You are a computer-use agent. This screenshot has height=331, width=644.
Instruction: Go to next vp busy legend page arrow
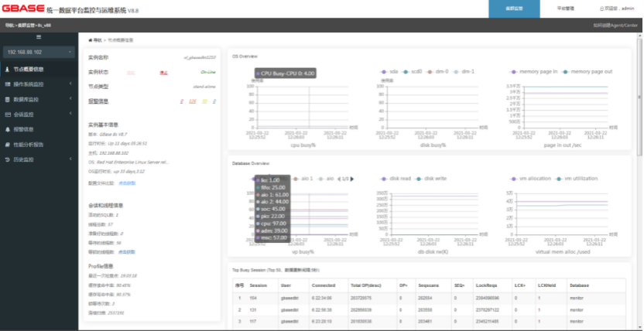352,179
